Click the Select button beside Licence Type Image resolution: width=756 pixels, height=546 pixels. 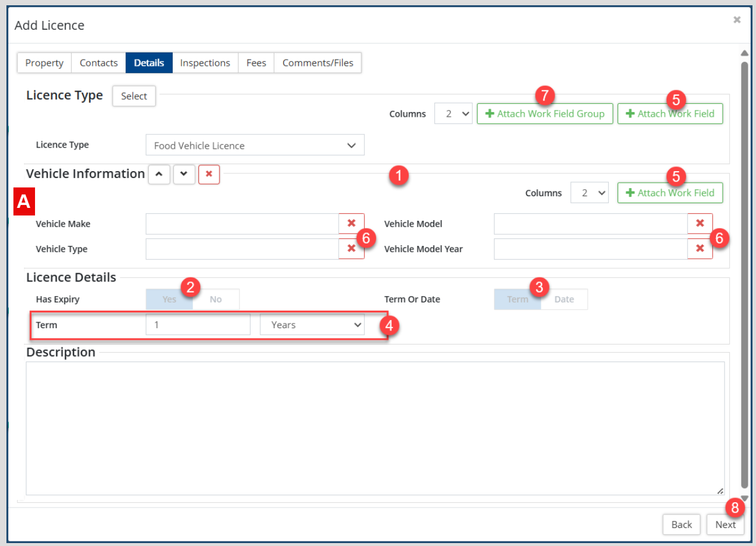click(x=134, y=96)
